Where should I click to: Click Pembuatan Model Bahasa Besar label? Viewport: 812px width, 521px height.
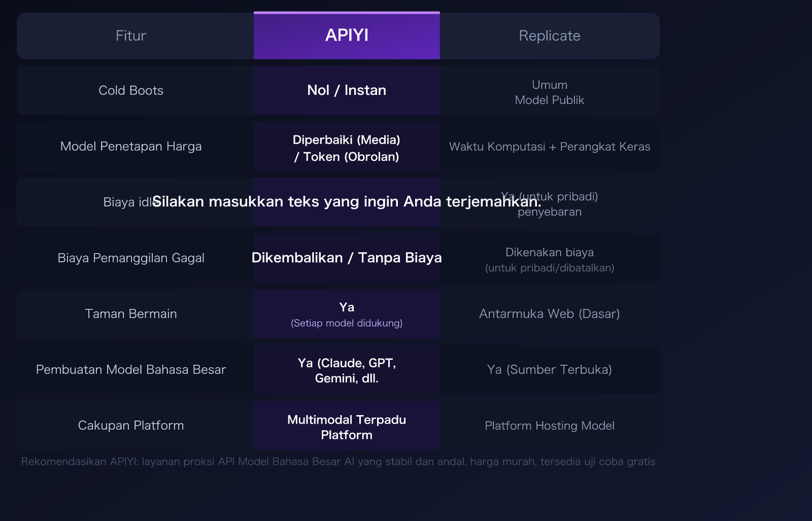point(131,370)
